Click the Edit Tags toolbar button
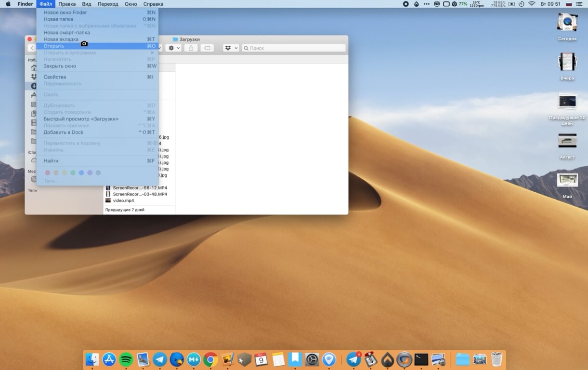The width and height of the screenshot is (588, 370). pos(207,48)
